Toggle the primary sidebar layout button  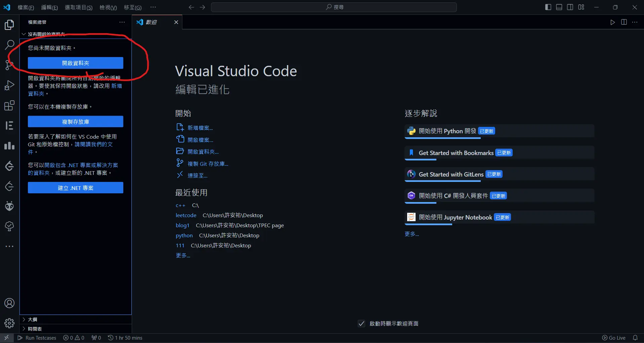[x=548, y=7]
